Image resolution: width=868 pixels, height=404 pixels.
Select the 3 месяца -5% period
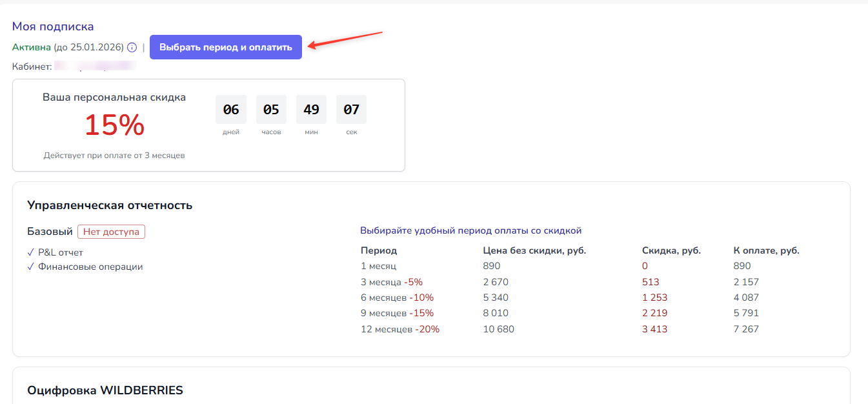pos(391,282)
